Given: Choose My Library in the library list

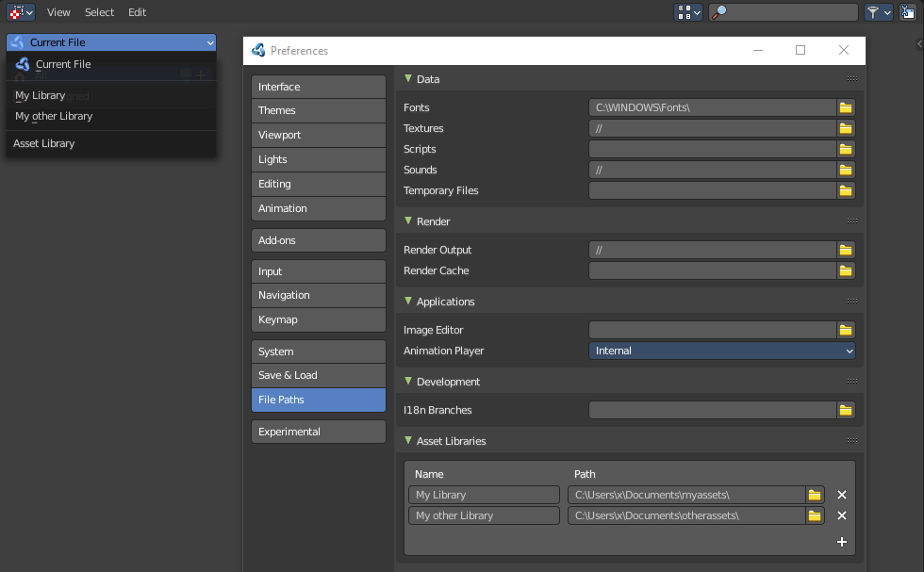Looking at the screenshot, I should click(x=111, y=95).
